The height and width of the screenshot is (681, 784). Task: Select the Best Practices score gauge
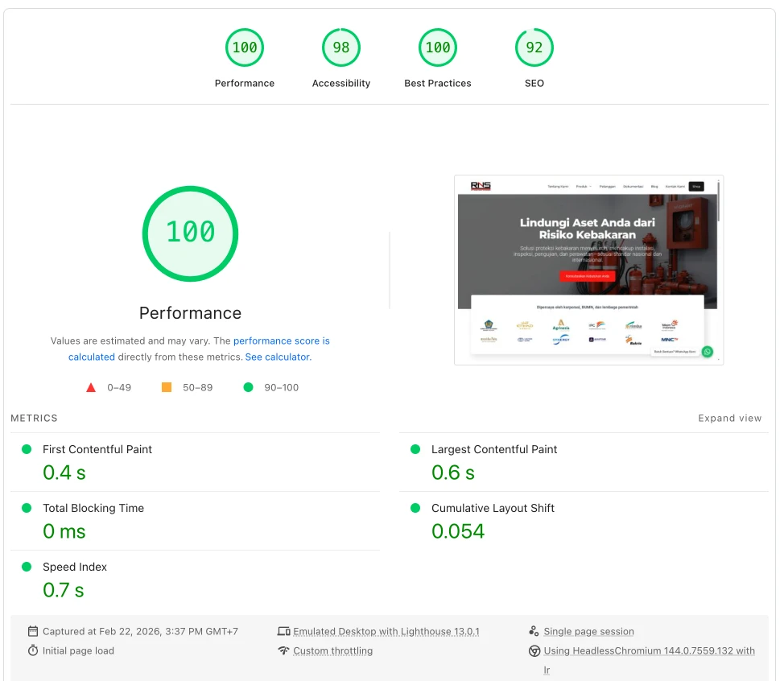click(438, 47)
